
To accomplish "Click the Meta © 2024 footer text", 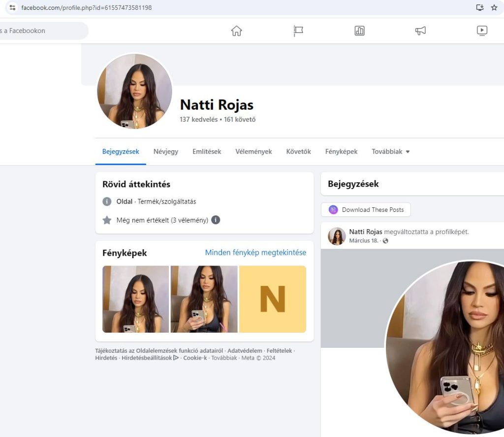I will pos(258,358).
